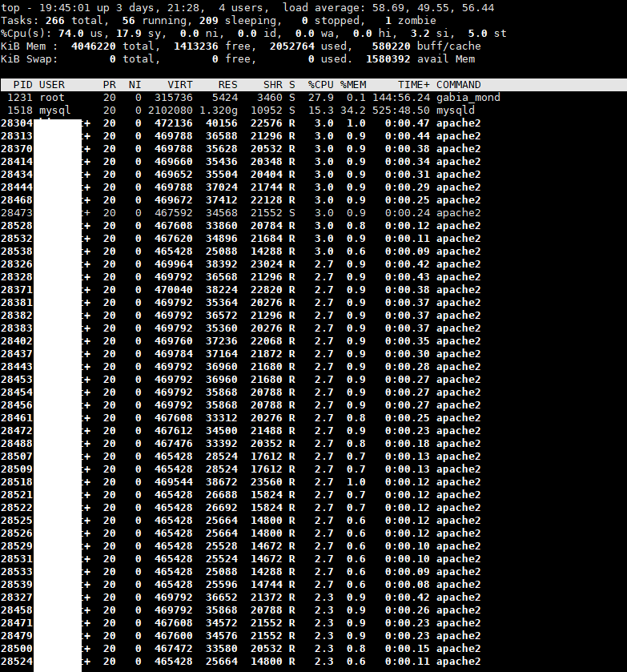Select the mysql user name
The image size is (627, 672).
[x=55, y=111]
